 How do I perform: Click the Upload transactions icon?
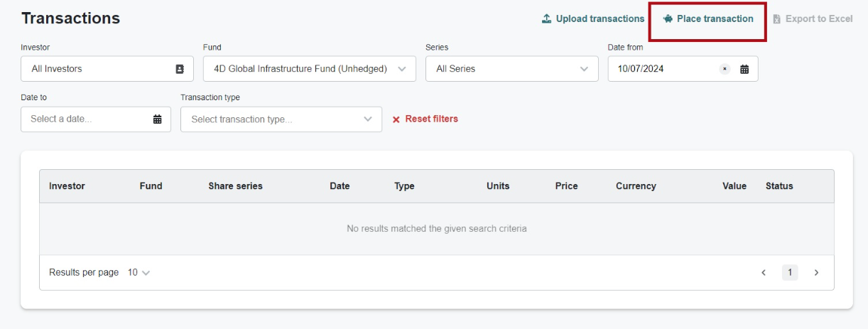(x=546, y=19)
